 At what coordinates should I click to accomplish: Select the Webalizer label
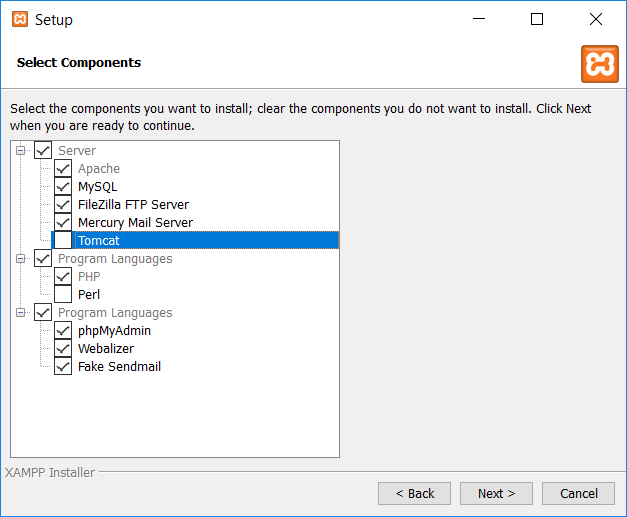106,349
